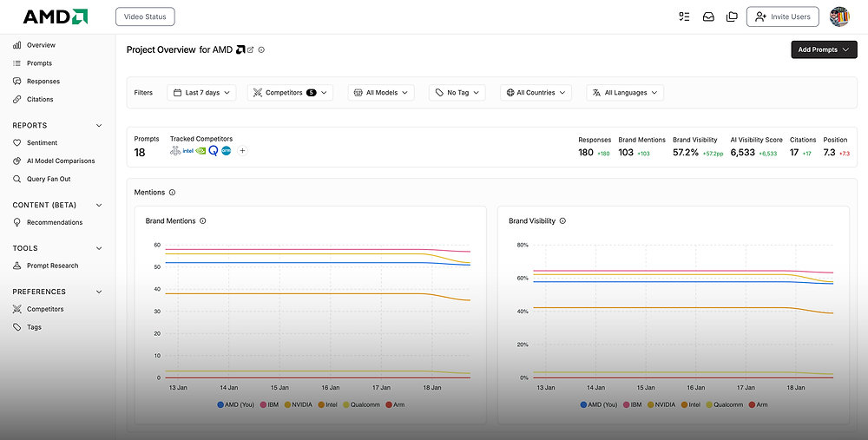Toggle NVIDIA series in Brand Visibility legend
The height and width of the screenshot is (440, 868).
(x=661, y=404)
